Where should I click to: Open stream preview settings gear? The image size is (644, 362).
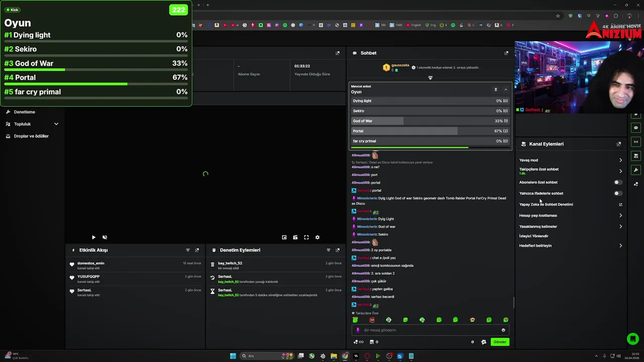tap(317, 237)
